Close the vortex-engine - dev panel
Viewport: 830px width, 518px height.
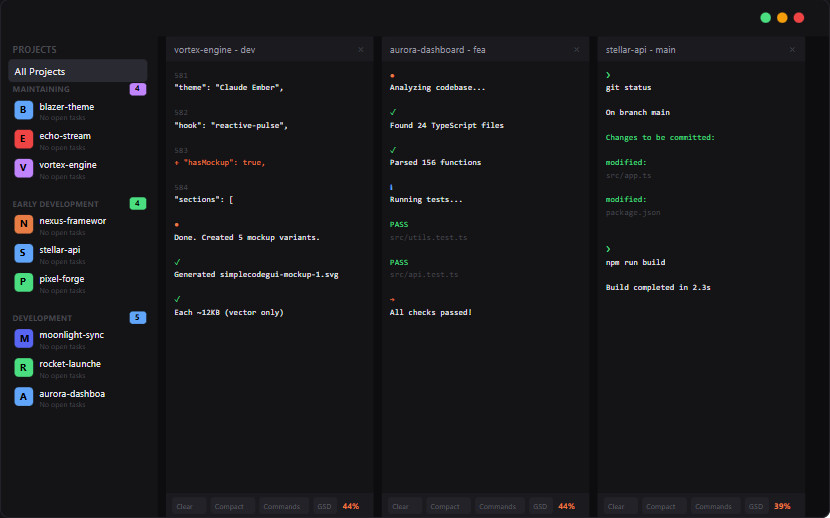point(360,50)
